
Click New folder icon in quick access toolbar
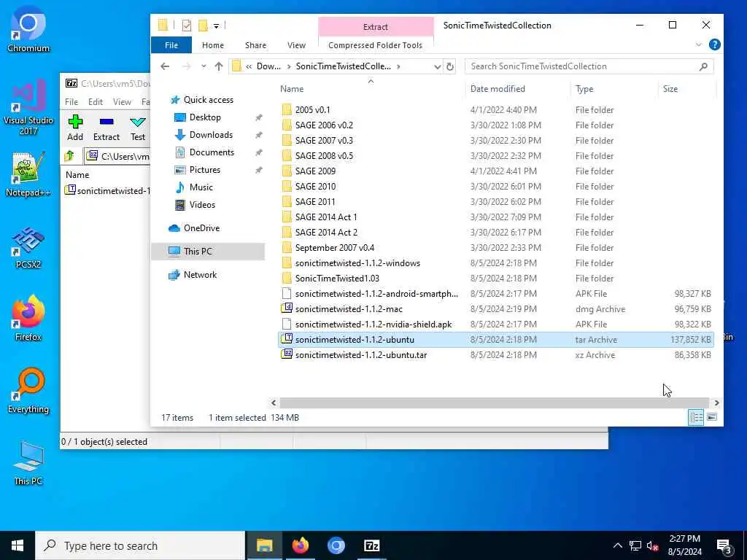(x=203, y=26)
